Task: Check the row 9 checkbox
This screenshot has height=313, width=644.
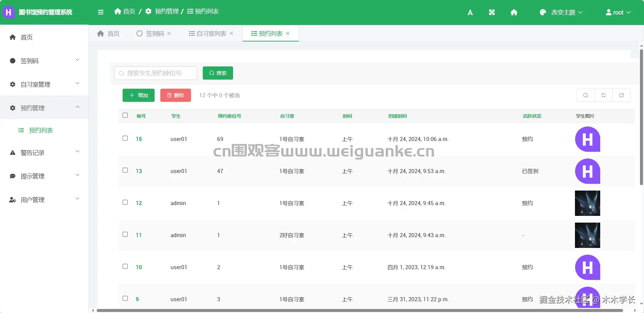Action: click(125, 298)
